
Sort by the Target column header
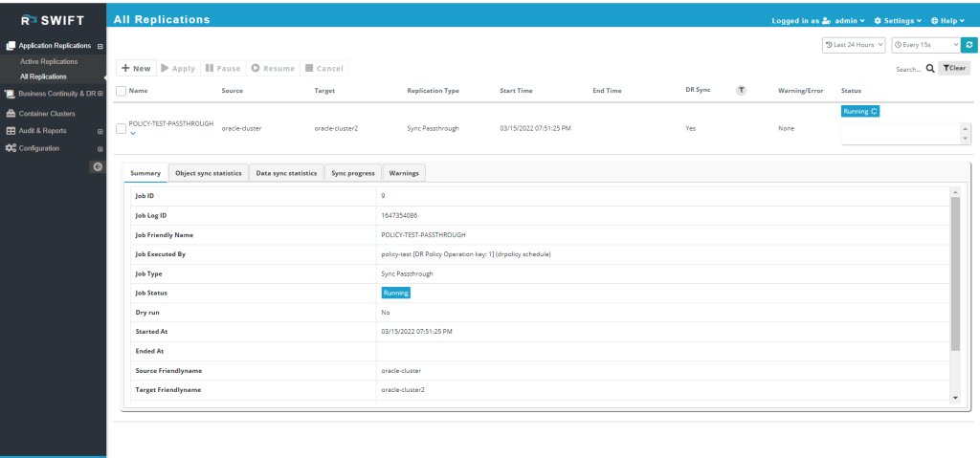pyautogui.click(x=324, y=91)
